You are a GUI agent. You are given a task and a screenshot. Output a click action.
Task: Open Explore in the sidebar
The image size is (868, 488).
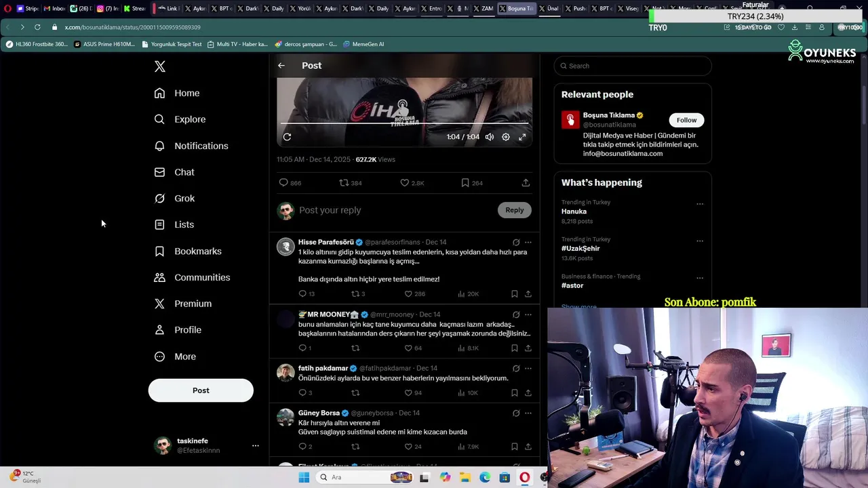(x=180, y=119)
